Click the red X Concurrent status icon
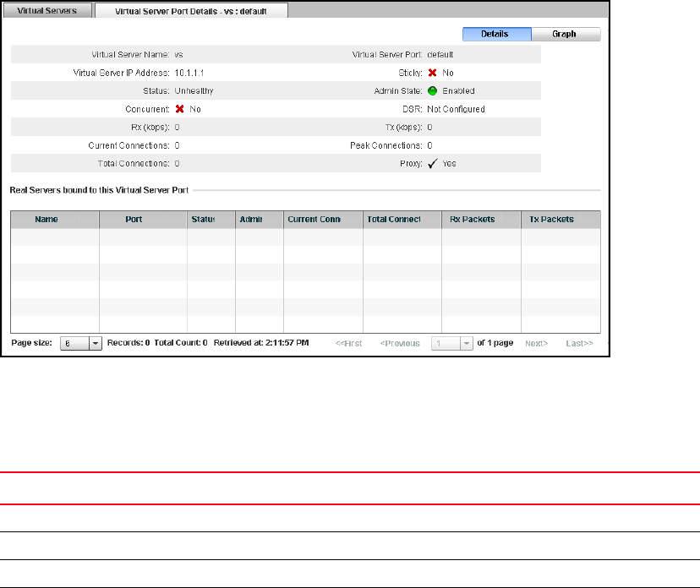The height and width of the screenshot is (588, 700). click(179, 109)
